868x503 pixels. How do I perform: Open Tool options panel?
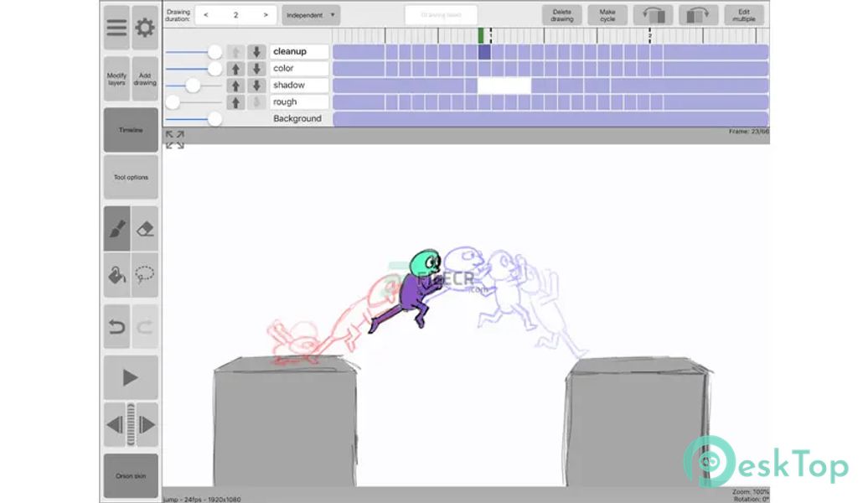click(x=131, y=177)
